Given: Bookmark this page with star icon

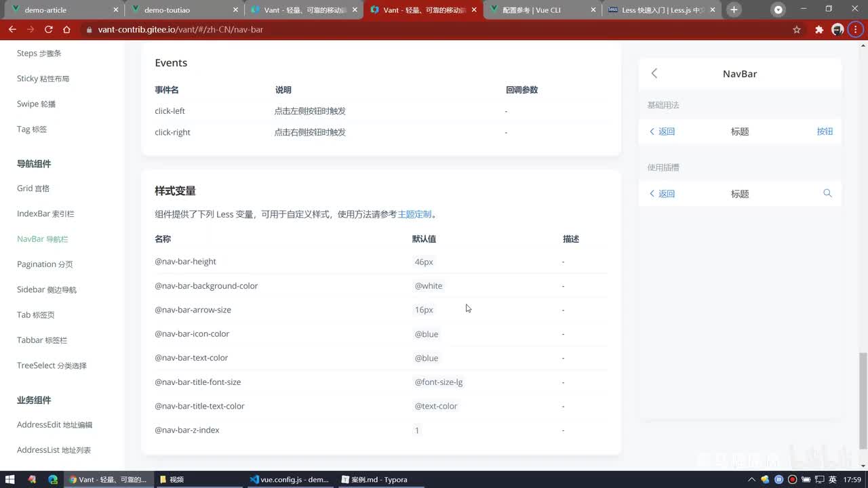Looking at the screenshot, I should pyautogui.click(x=797, y=30).
